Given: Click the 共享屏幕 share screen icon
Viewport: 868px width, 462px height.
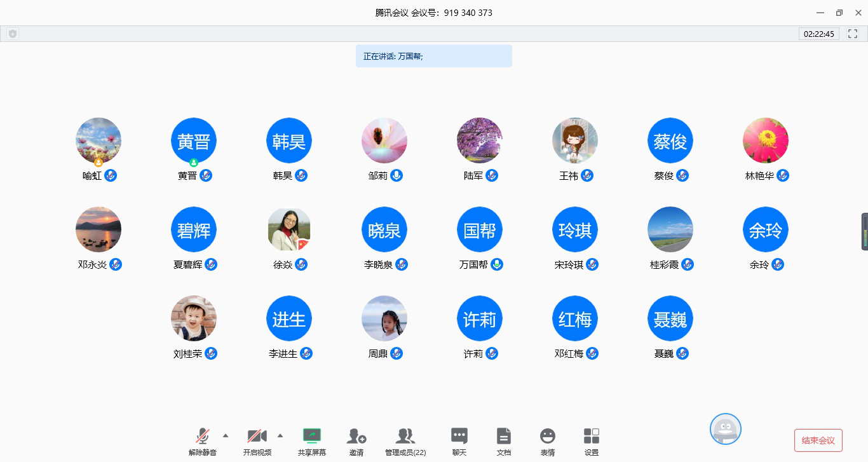Looking at the screenshot, I should click(x=311, y=436).
